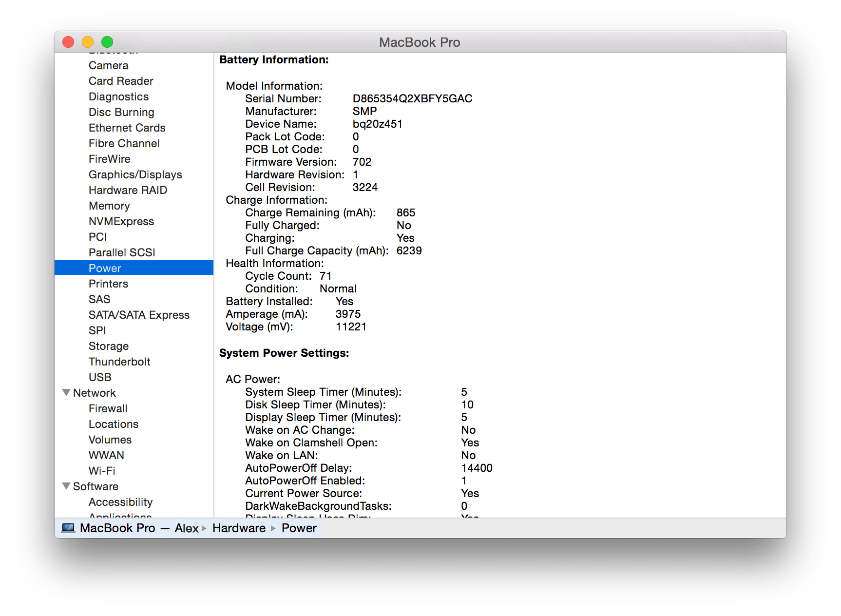Screen dimensions: 841x616
Task: Select Accessibility under Software
Action: pos(120,501)
